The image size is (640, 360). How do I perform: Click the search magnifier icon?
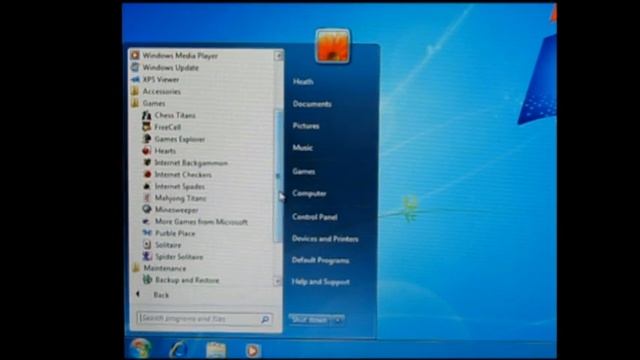(264, 319)
